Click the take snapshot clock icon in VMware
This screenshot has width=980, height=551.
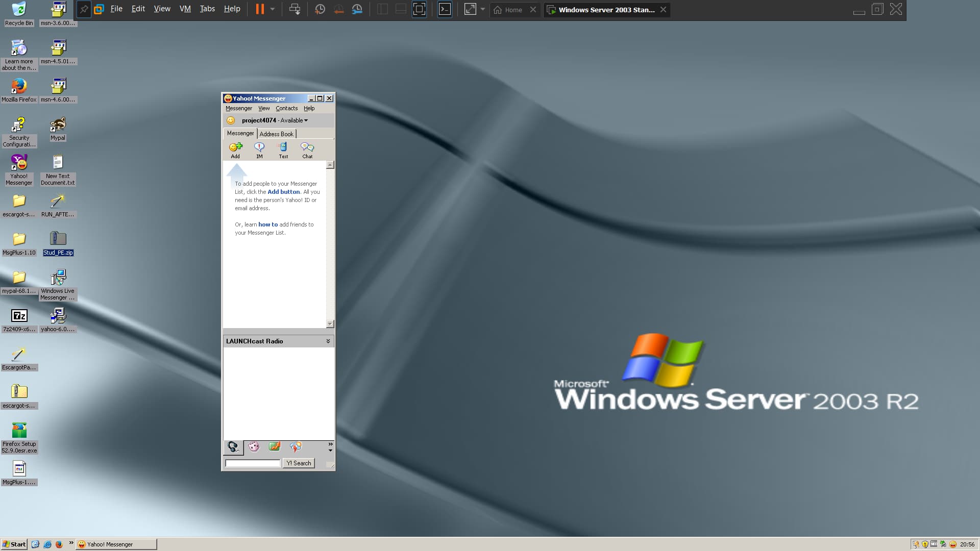320,9
